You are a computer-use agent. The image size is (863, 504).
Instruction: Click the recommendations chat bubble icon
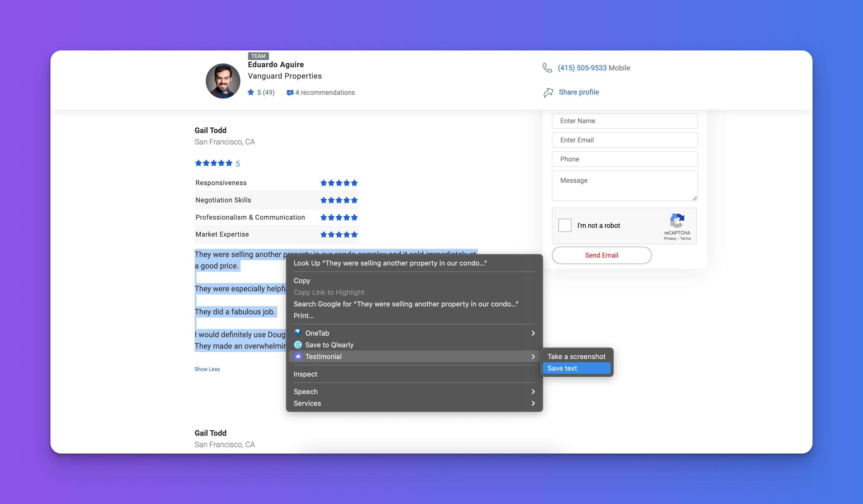(x=290, y=93)
